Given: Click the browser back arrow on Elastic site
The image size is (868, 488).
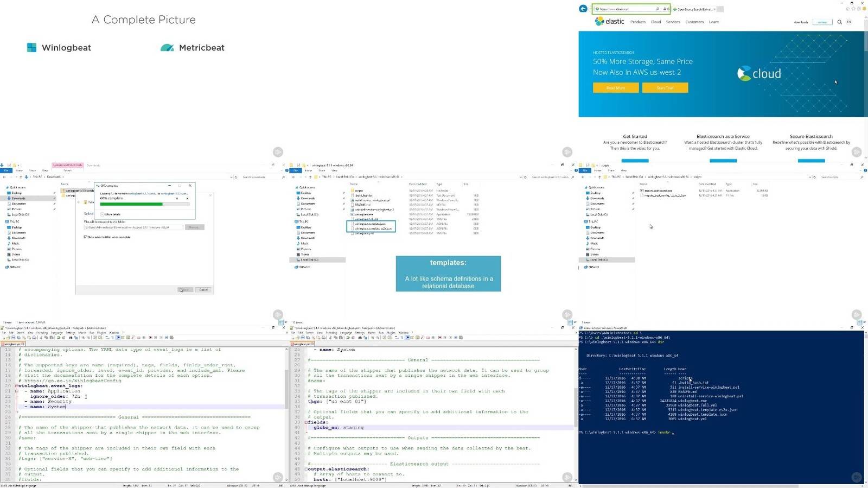Looking at the screenshot, I should [x=583, y=9].
